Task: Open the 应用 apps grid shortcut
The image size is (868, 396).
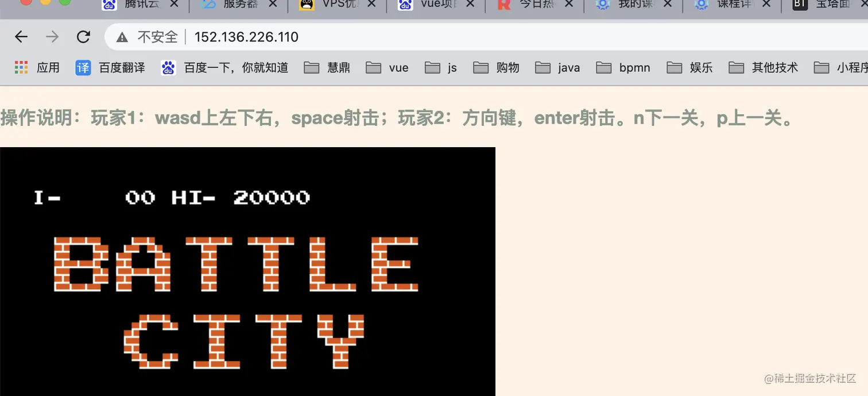Action: [37, 68]
